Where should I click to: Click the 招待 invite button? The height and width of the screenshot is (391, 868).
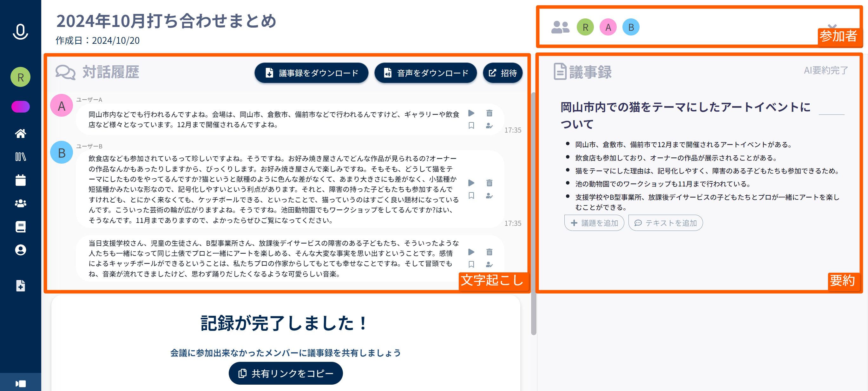click(503, 73)
